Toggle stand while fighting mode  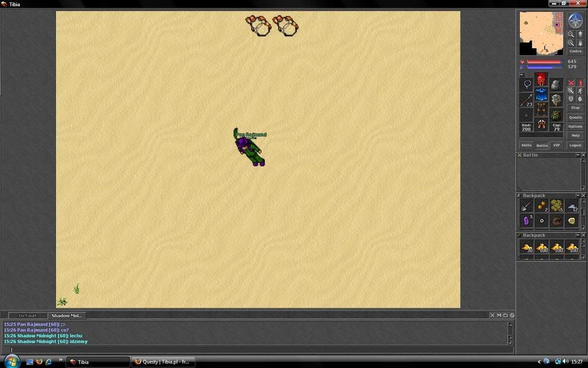point(580,83)
